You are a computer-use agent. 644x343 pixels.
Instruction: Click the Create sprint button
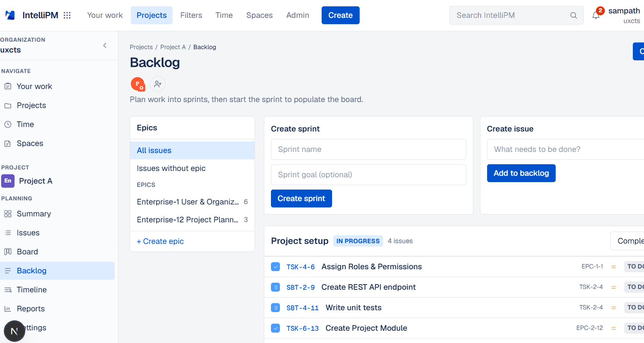(302, 199)
